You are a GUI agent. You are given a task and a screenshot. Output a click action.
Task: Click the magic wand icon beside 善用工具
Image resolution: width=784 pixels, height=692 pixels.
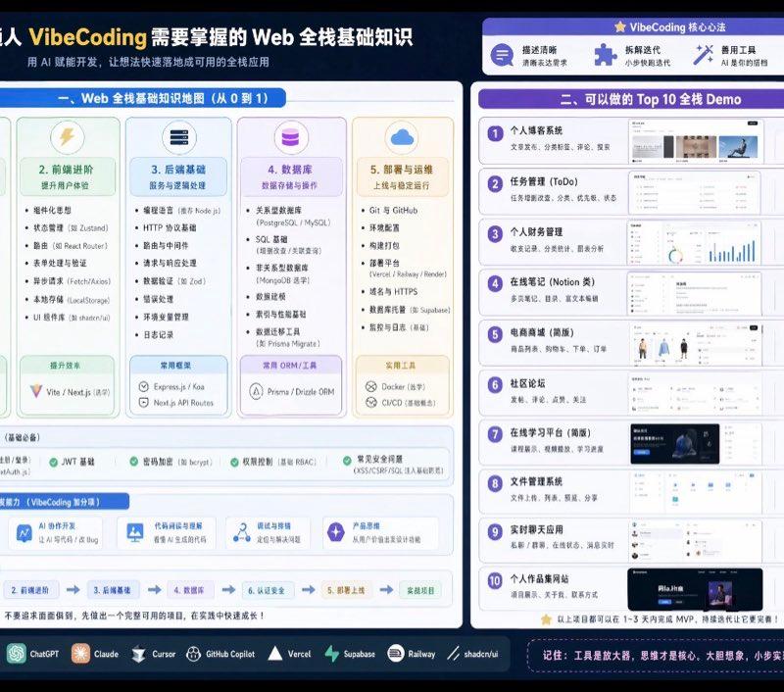tap(703, 55)
